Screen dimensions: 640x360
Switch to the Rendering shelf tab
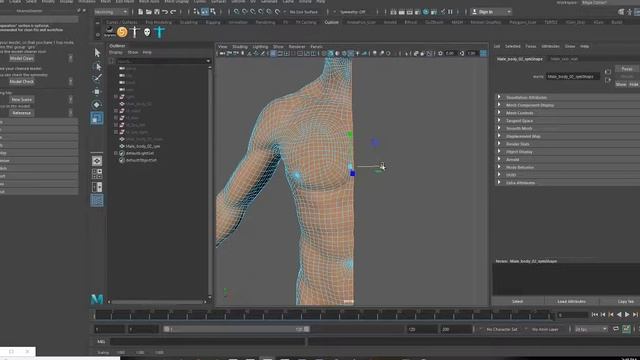click(x=265, y=22)
